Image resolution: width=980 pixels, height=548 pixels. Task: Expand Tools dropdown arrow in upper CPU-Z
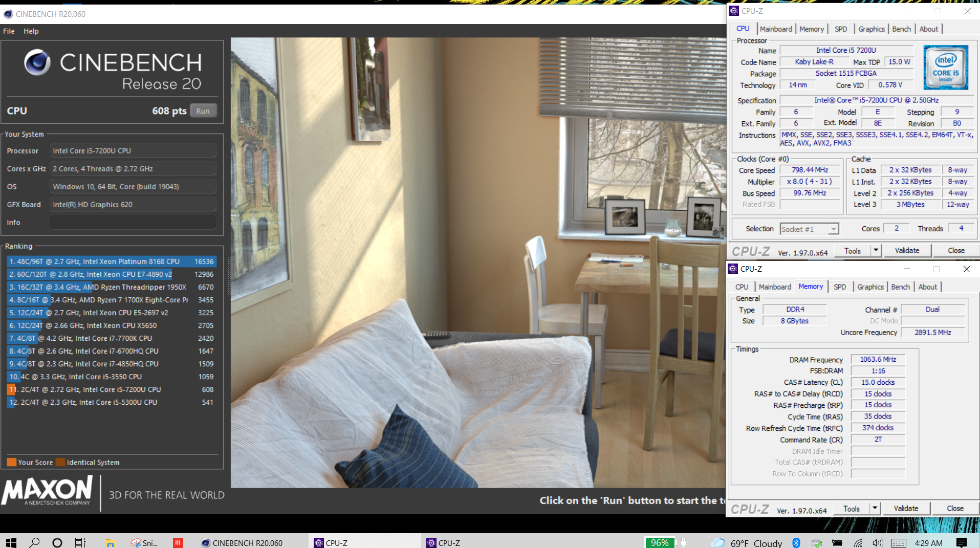(x=876, y=251)
